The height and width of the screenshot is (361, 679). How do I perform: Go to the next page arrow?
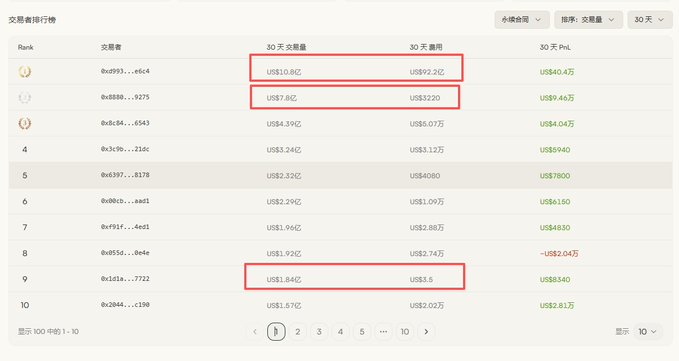(x=426, y=332)
